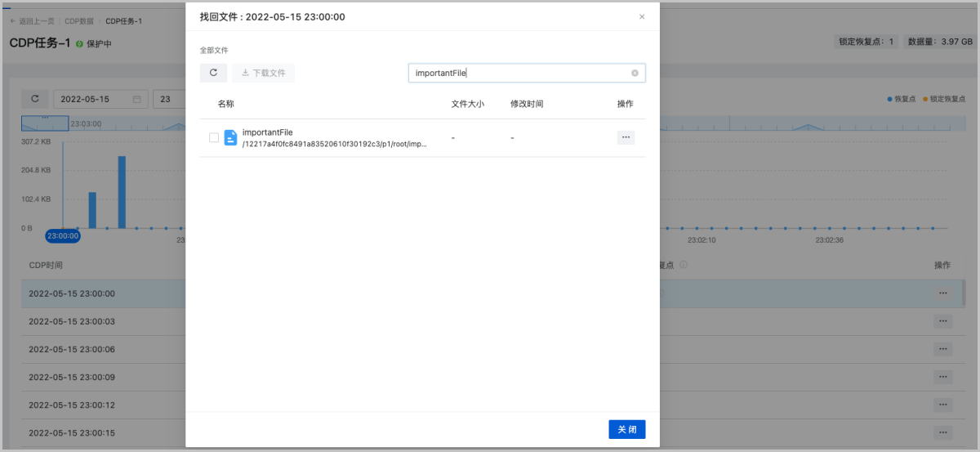Toggle the 锁定恢复点 legend item
980x452 pixels.
(x=944, y=99)
